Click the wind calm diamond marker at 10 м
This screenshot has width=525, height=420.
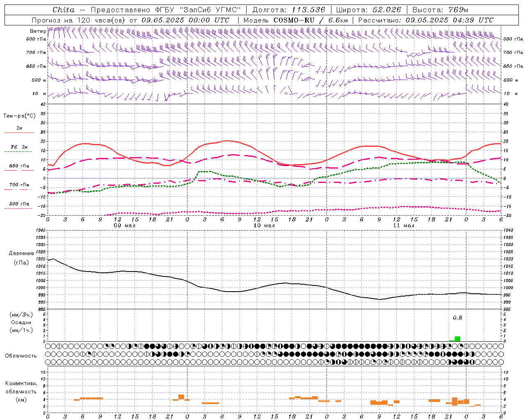[286, 93]
